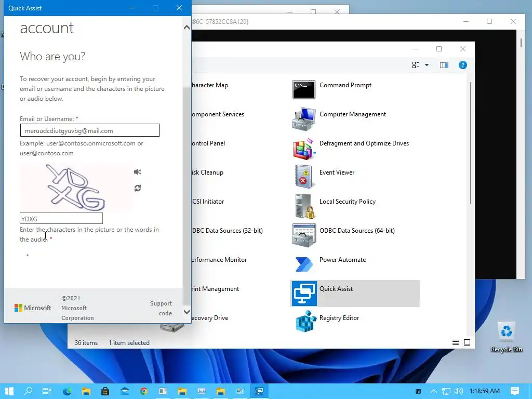Open the notification center icon

pos(515,391)
